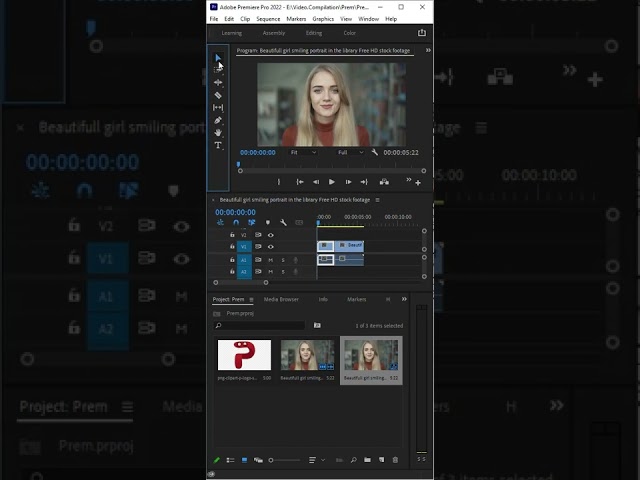Click the Find magnifier icon at panel bottom

coord(353,460)
